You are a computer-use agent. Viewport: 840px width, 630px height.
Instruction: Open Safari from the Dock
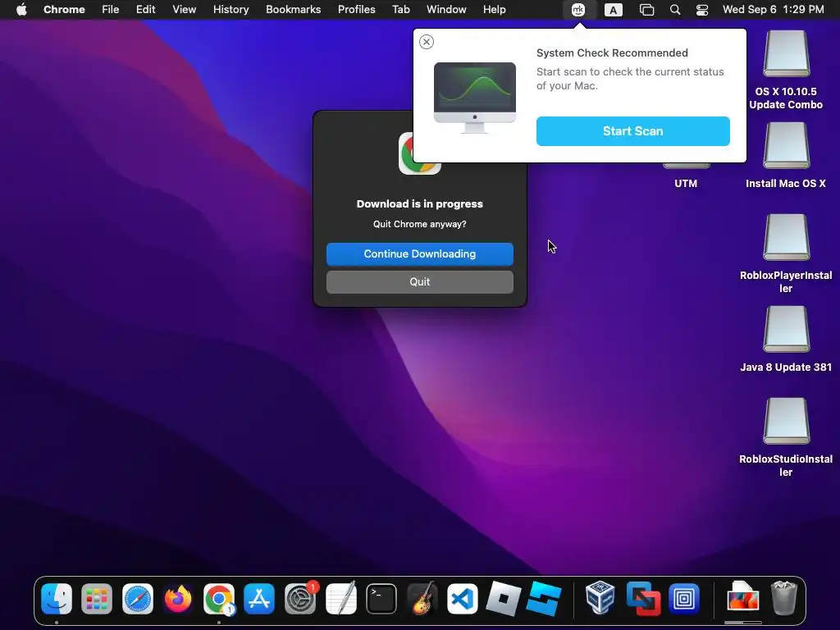click(138, 598)
